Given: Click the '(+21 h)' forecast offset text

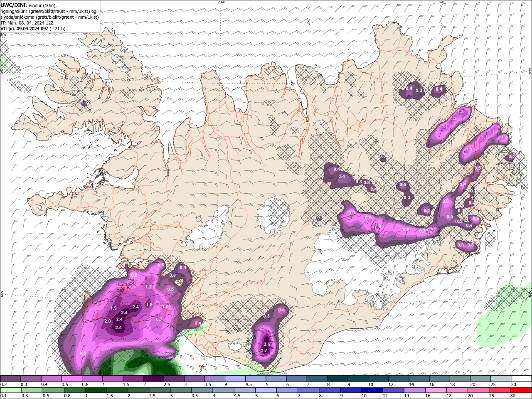Looking at the screenshot, I should 58,29.
